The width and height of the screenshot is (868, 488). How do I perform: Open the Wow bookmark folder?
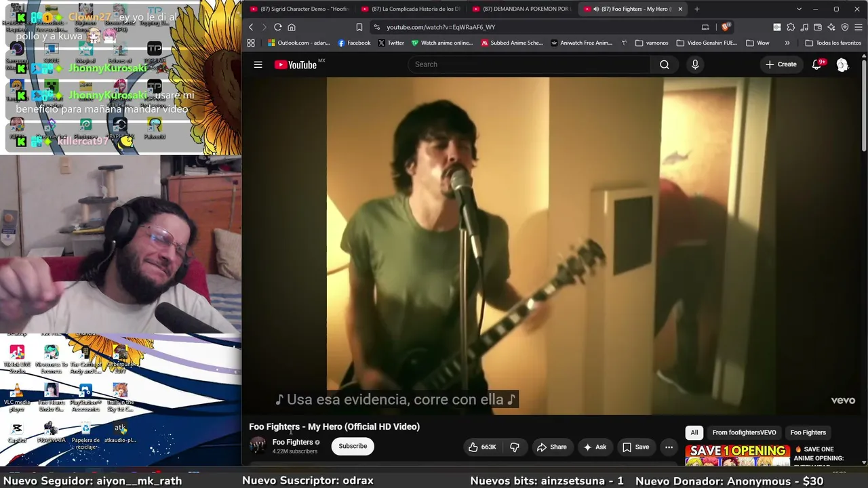click(757, 43)
